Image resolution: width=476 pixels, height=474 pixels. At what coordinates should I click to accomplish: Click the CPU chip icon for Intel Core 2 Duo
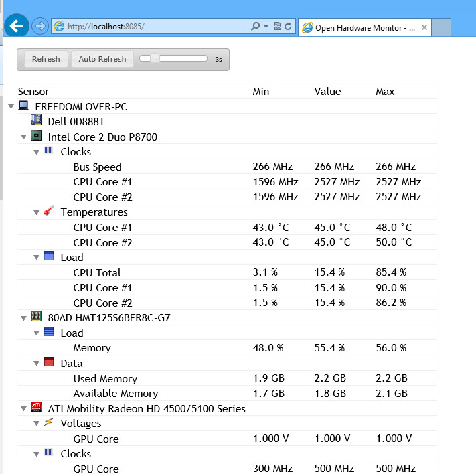36,135
